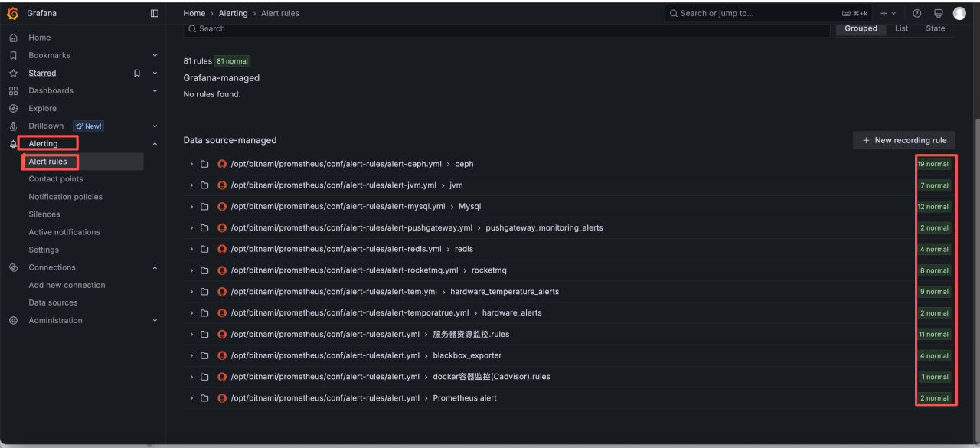Click New recording rule button
The image size is (980, 448).
[904, 140]
